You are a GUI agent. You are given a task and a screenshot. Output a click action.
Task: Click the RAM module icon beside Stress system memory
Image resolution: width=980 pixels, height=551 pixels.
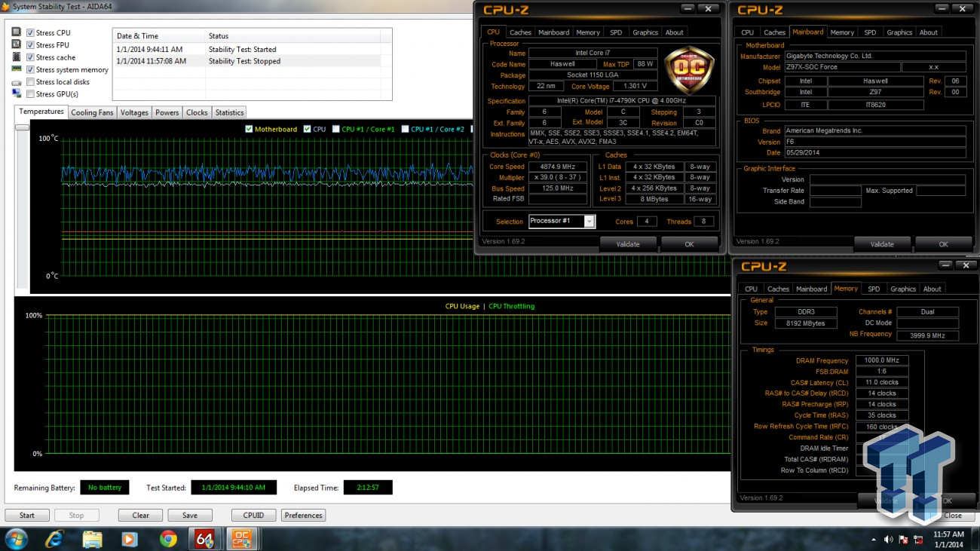pos(17,69)
